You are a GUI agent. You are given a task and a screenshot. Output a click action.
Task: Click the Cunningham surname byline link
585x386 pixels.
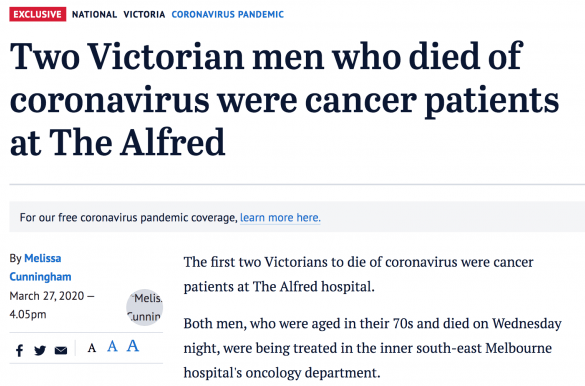coord(40,277)
